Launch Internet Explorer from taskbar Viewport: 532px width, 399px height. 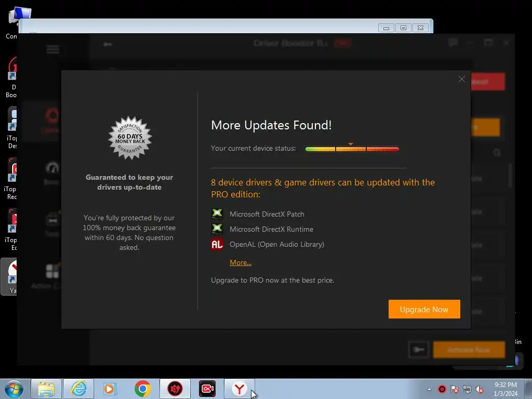[78, 389]
